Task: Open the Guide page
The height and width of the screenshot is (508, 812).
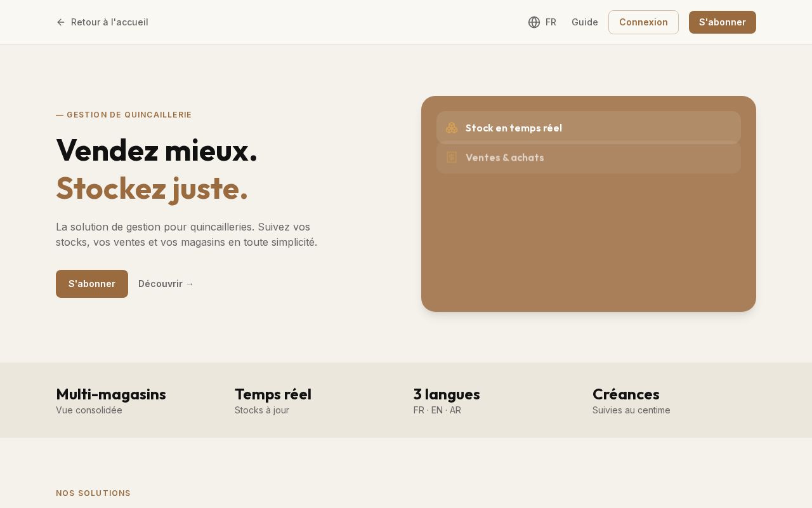Action: click(585, 22)
